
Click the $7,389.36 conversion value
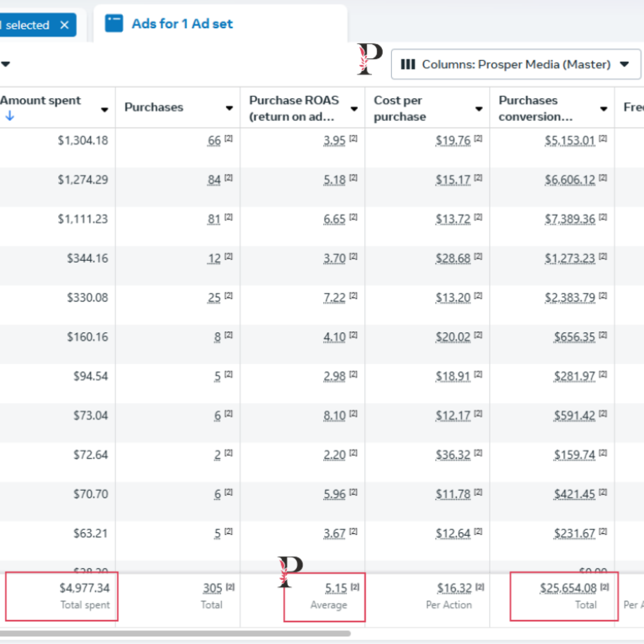[x=570, y=219]
